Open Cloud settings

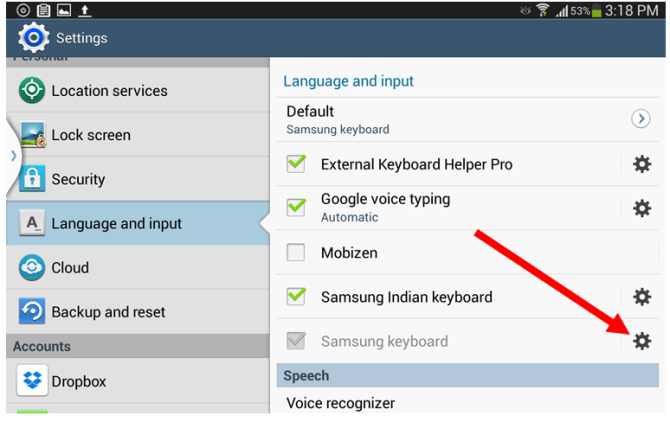click(x=138, y=268)
